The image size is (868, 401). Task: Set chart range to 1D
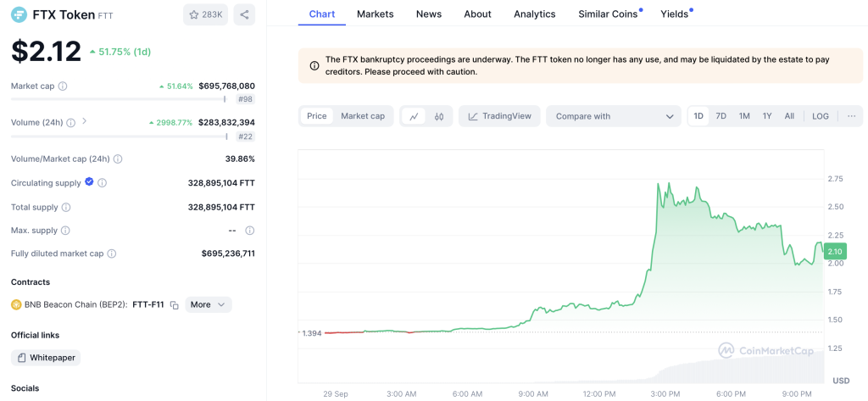pyautogui.click(x=698, y=116)
